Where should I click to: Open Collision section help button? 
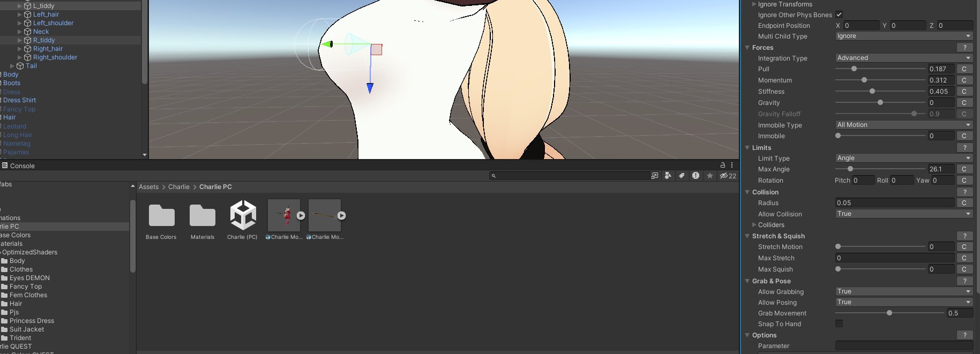coord(964,192)
